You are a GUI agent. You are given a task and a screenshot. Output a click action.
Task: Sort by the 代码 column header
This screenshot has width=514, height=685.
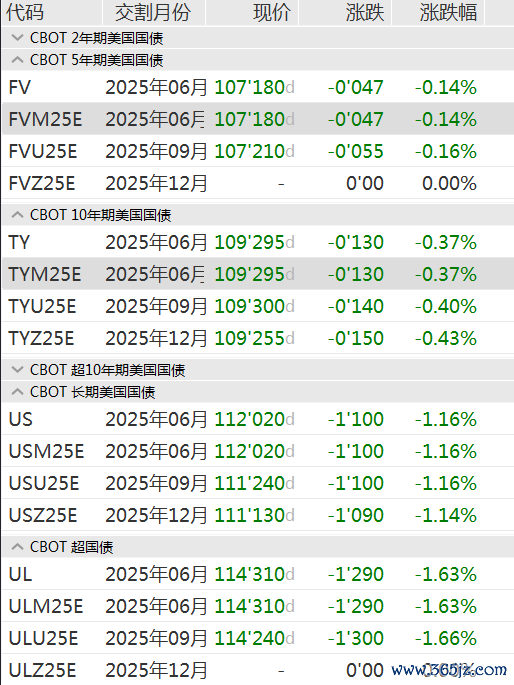[52, 12]
